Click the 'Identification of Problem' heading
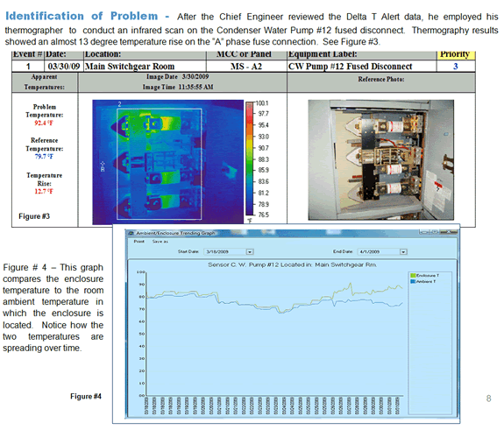This screenshot has width=504, height=430. [82, 16]
